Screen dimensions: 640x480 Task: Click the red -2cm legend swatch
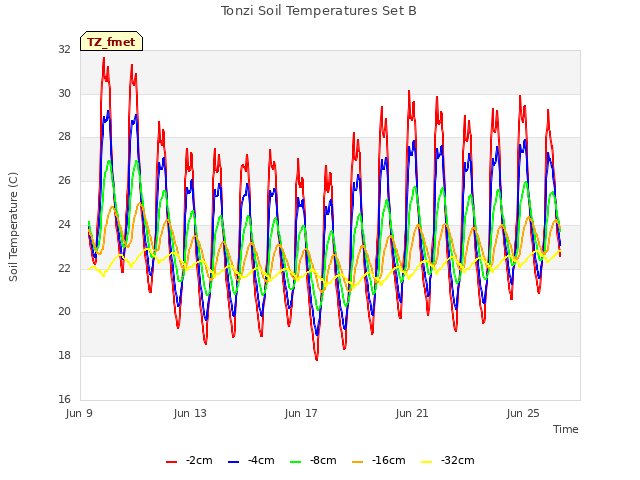[x=171, y=462]
